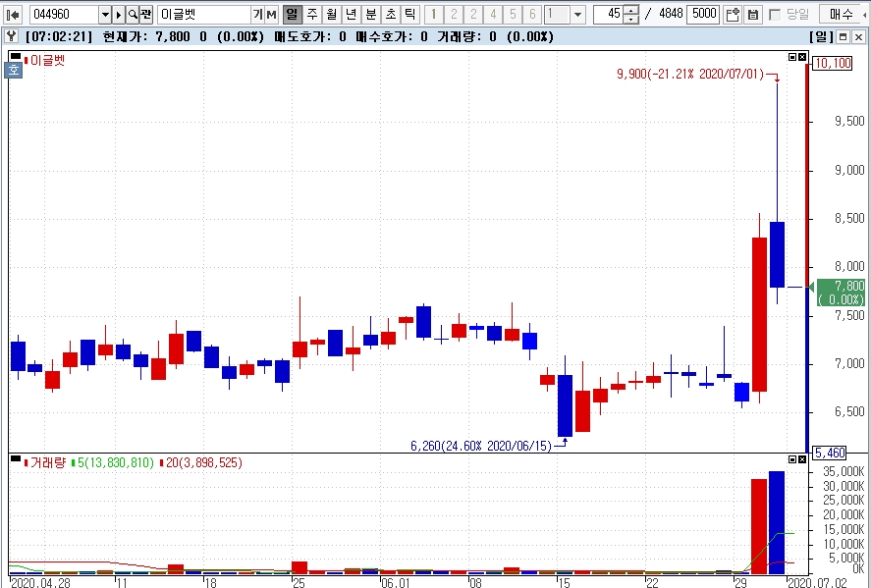The image size is (871, 588).
Task: Click the upper limit price box 10,100
Action: point(833,63)
